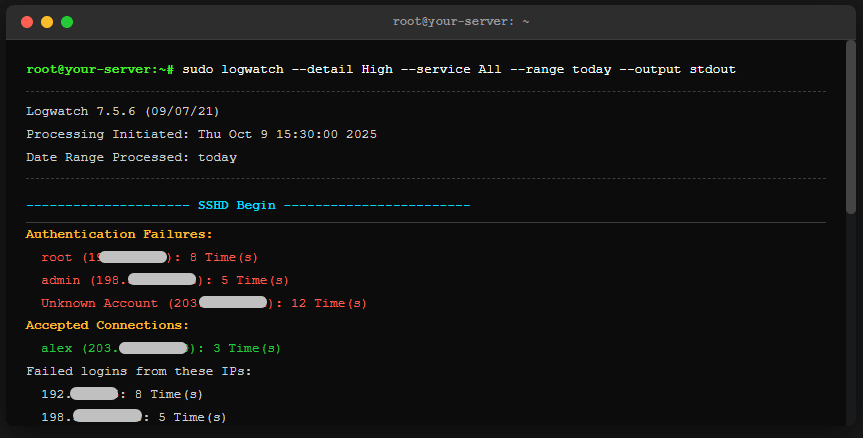
Task: Click the SSHD Begin section header
Action: pos(236,205)
